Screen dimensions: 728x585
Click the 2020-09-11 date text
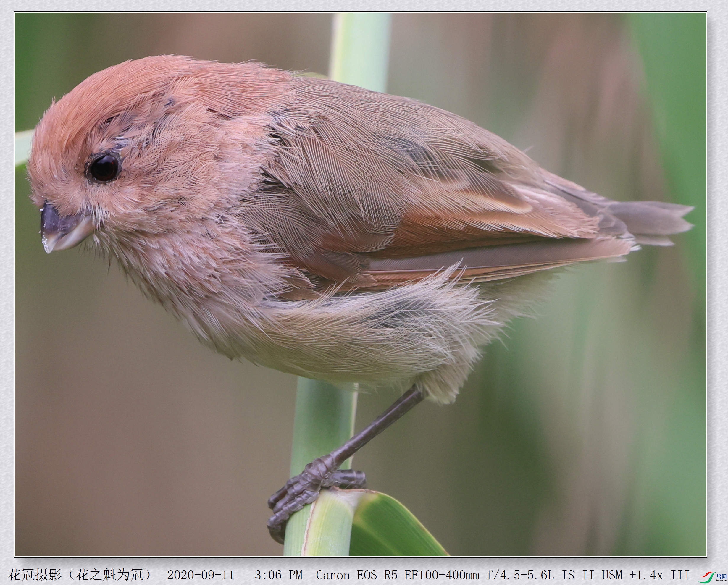tap(201, 575)
